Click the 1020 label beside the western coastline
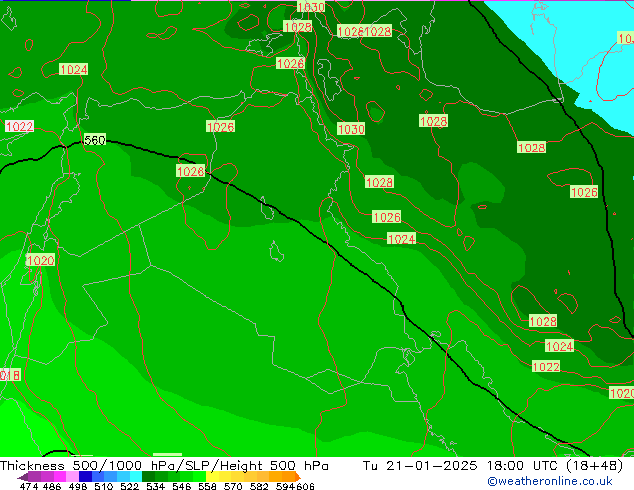 click(40, 260)
